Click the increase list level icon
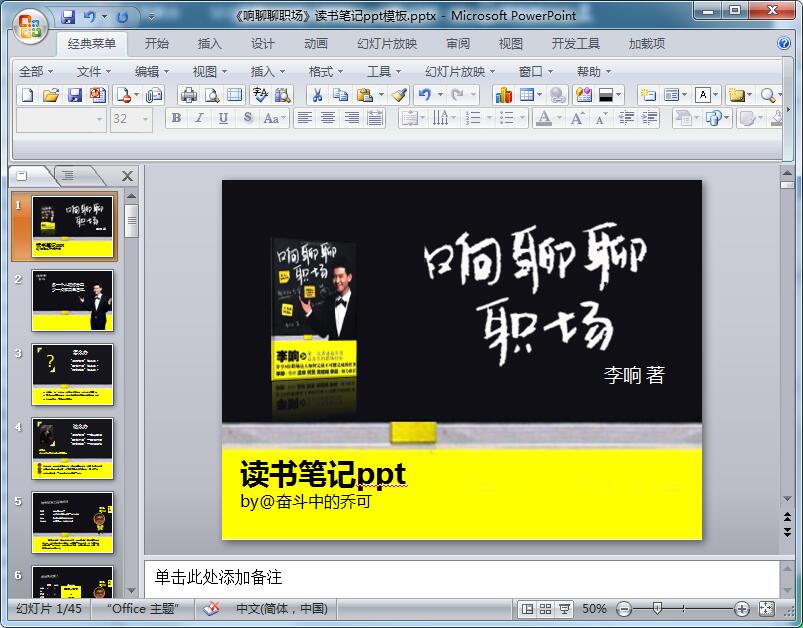This screenshot has height=628, width=803. [649, 118]
